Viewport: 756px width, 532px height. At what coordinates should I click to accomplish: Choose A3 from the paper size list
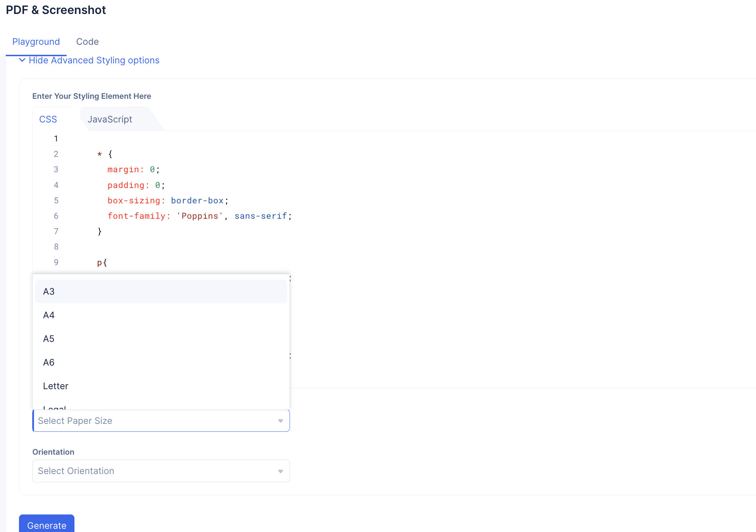[49, 291]
